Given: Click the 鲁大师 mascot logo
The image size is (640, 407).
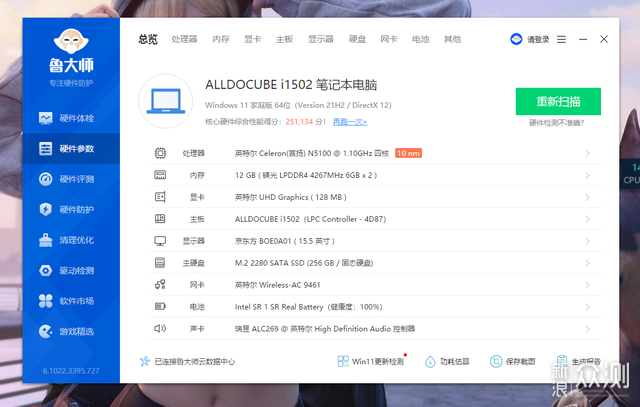Looking at the screenshot, I should point(71,41).
